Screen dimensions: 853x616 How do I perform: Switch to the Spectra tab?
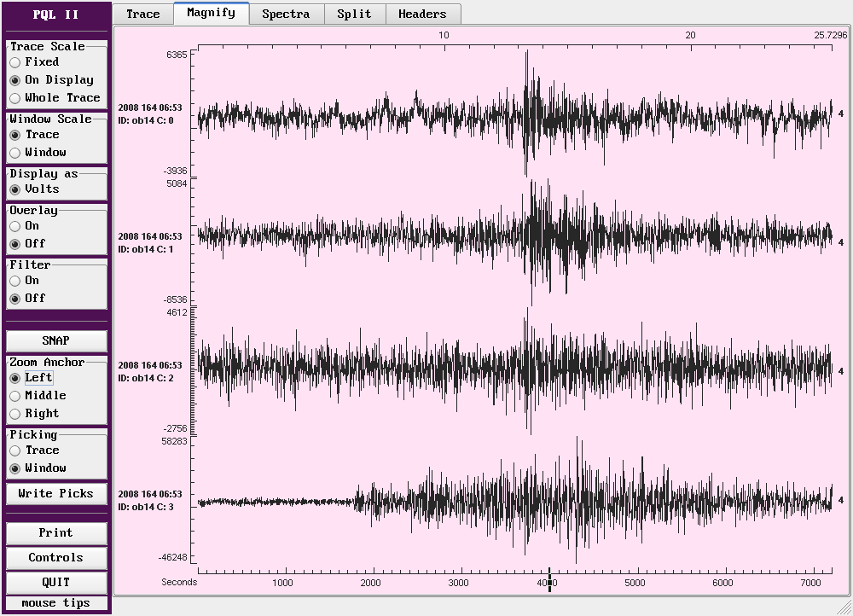pos(286,14)
